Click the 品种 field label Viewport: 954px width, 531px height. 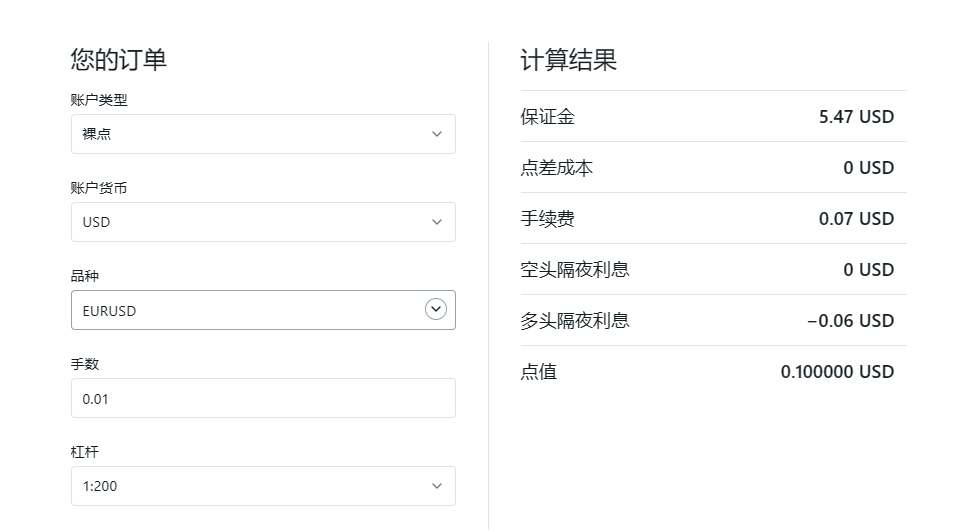click(x=85, y=276)
